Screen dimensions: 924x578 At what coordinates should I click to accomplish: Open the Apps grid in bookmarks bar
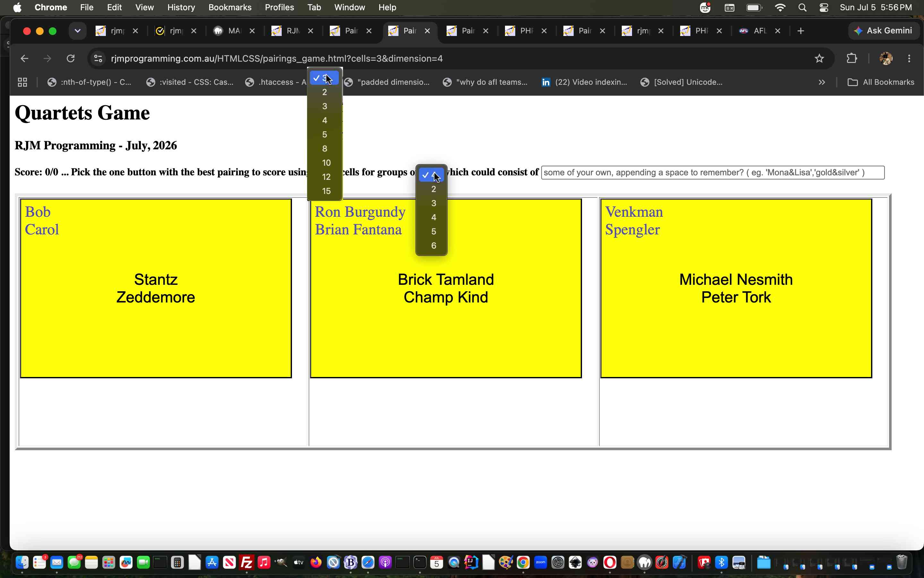tap(22, 82)
